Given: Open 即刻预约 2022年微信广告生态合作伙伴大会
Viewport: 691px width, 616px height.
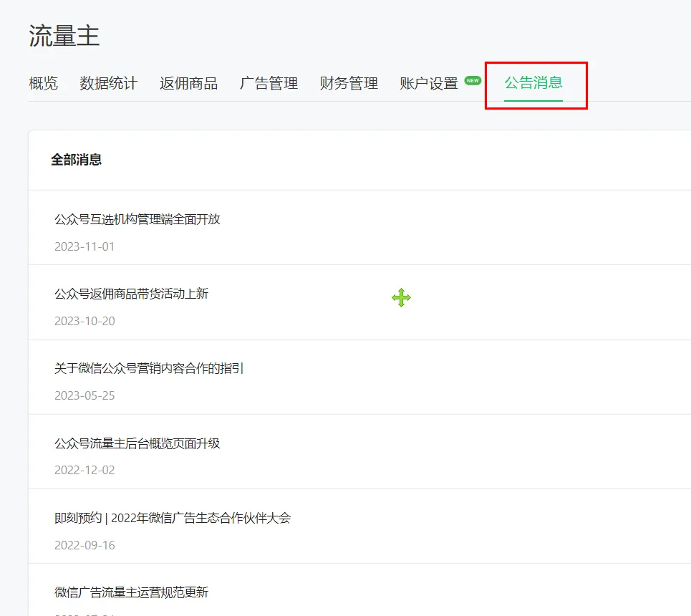Looking at the screenshot, I should click(172, 517).
